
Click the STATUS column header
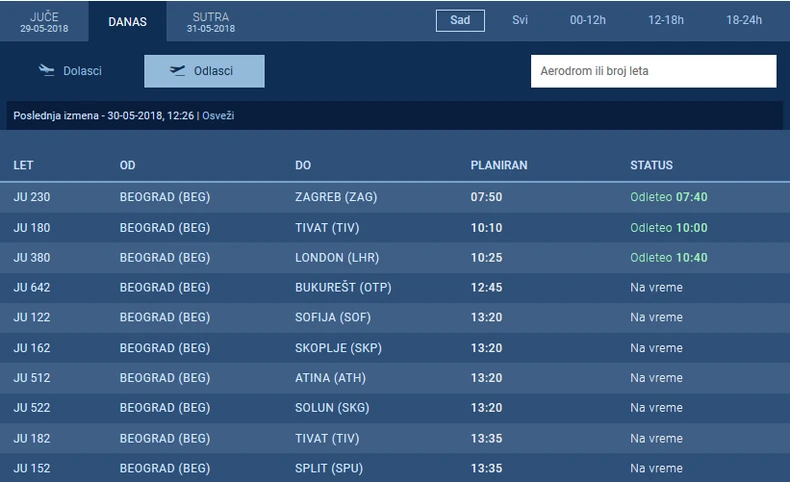(x=651, y=165)
